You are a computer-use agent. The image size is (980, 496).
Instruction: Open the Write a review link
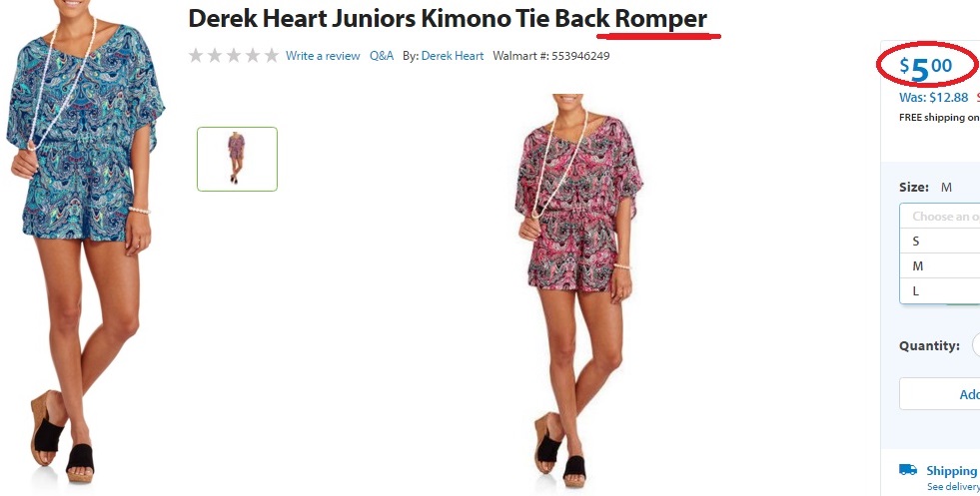[x=323, y=56]
